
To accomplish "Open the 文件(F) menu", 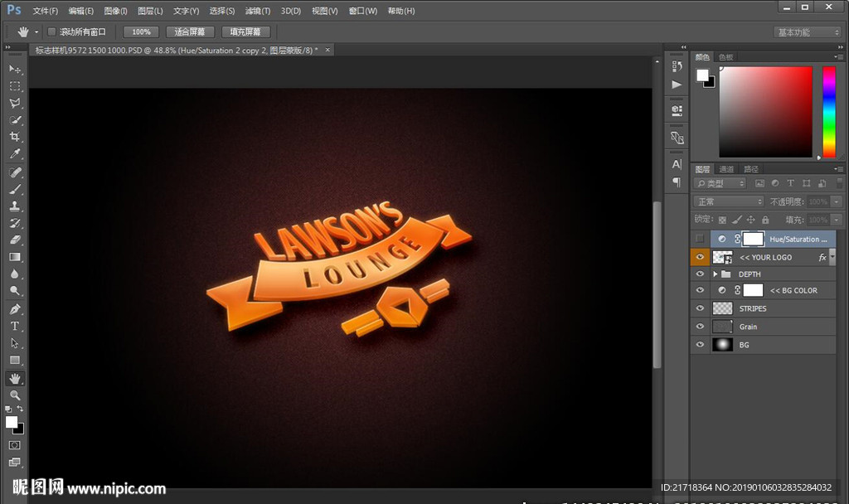I will coord(45,11).
